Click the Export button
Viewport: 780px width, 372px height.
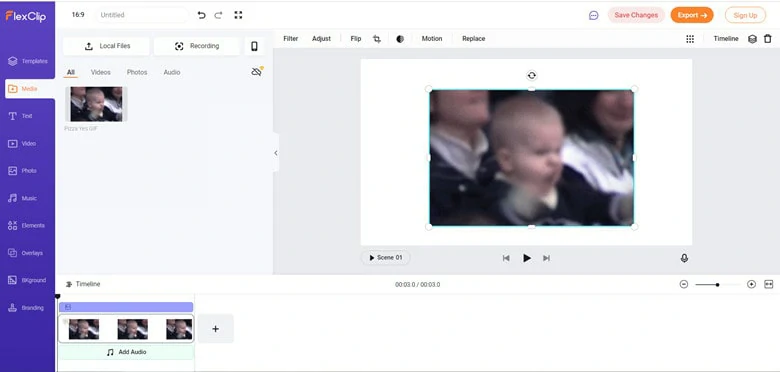pyautogui.click(x=692, y=15)
